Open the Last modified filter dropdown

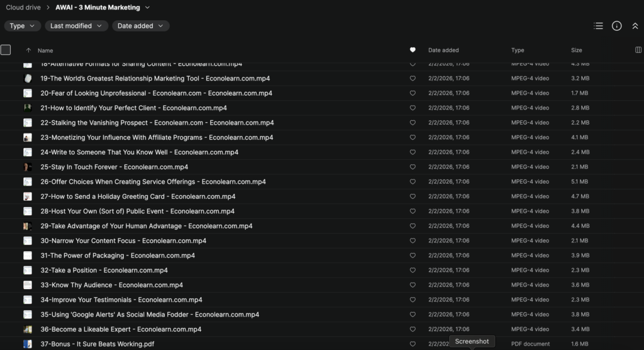(76, 26)
